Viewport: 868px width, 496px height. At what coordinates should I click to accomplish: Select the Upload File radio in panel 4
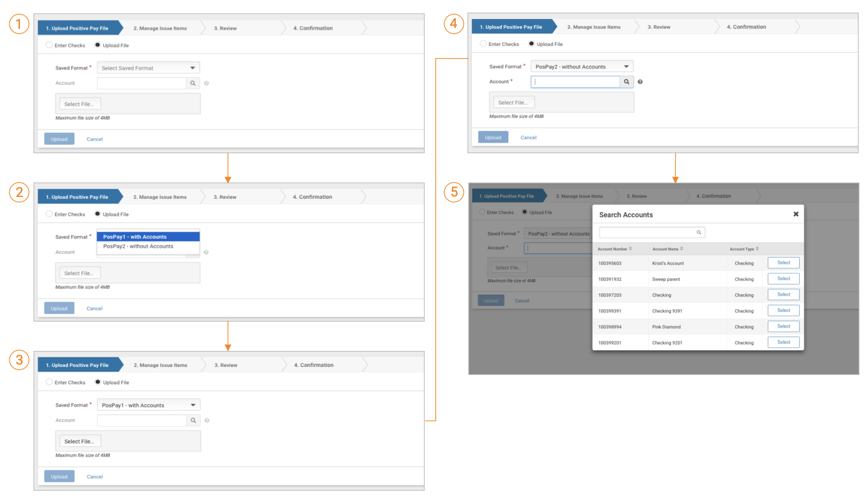pos(531,44)
